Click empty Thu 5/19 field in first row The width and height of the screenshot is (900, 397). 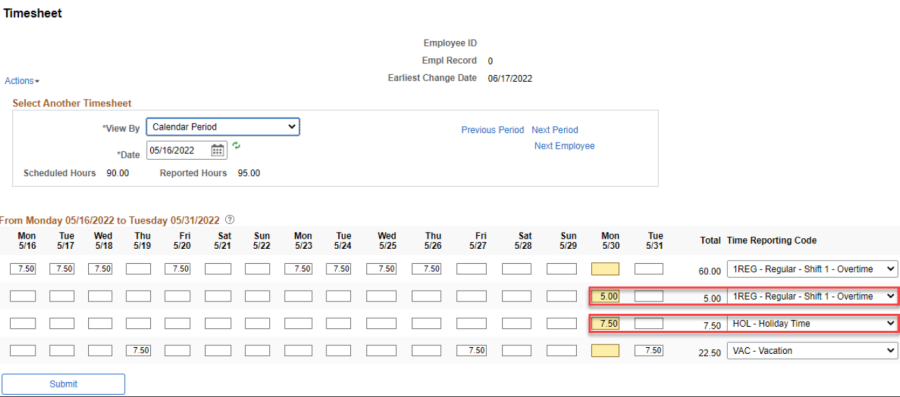pos(138,269)
